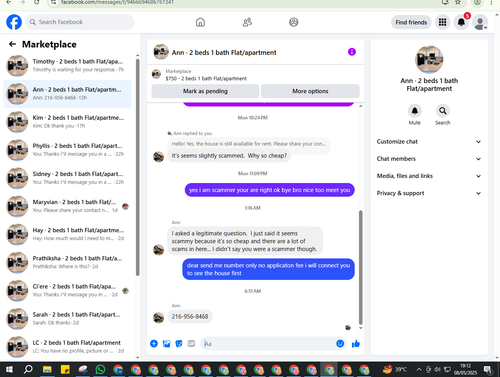The image size is (500, 377).
Task: Open the Friends icon in top navigation
Action: pyautogui.click(x=247, y=22)
